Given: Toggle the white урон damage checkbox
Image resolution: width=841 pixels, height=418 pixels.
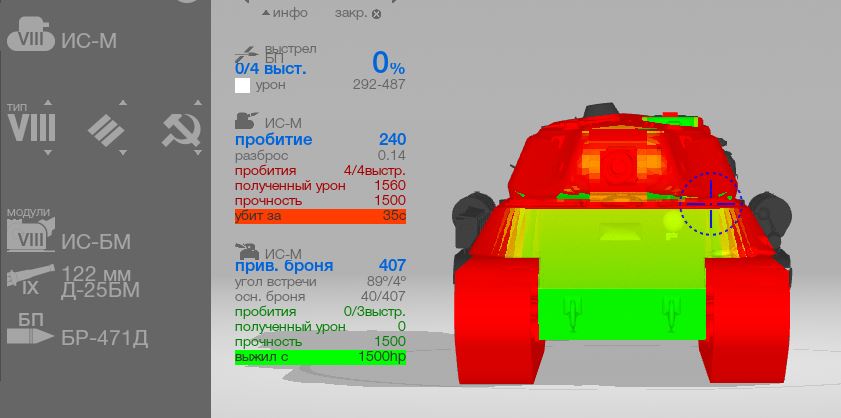Looking at the screenshot, I should pyautogui.click(x=242, y=86).
